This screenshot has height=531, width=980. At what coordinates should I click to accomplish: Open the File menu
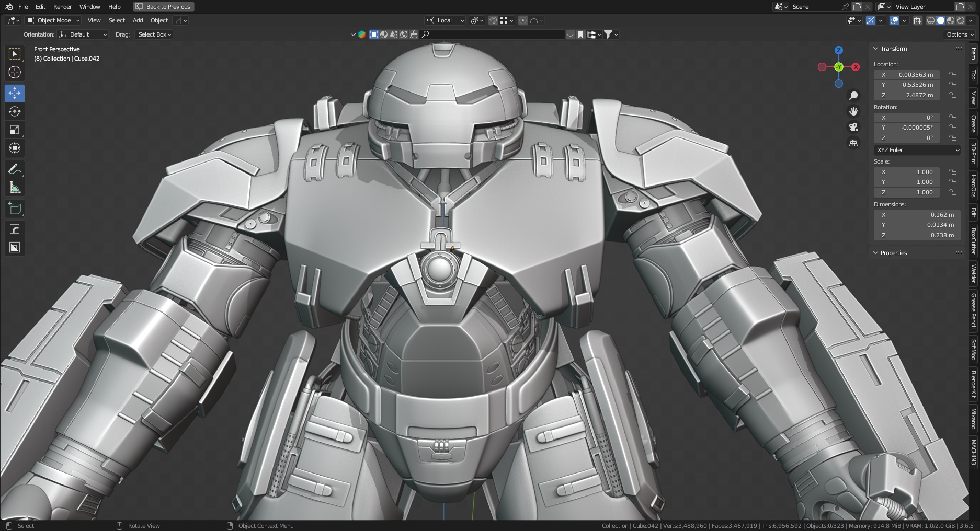click(x=23, y=7)
